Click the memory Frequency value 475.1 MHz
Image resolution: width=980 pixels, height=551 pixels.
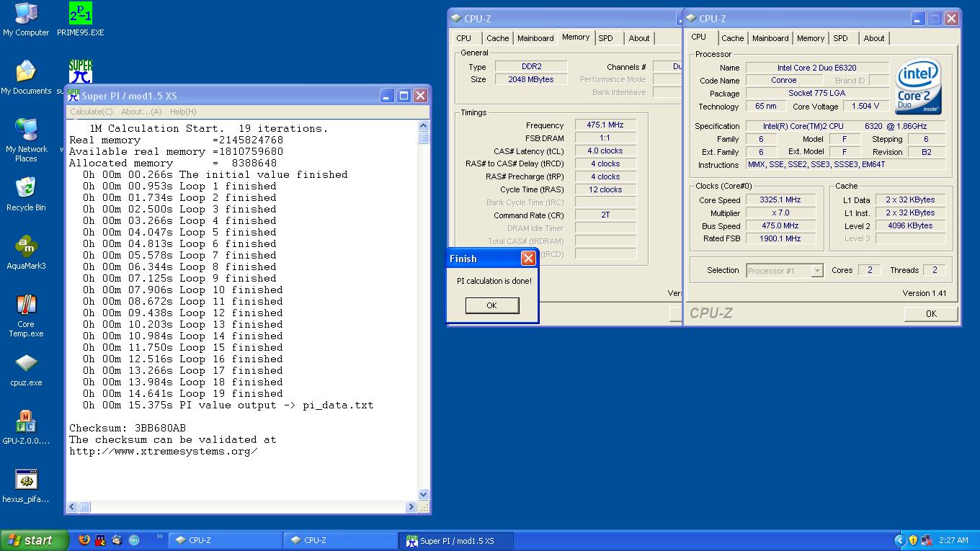point(605,125)
